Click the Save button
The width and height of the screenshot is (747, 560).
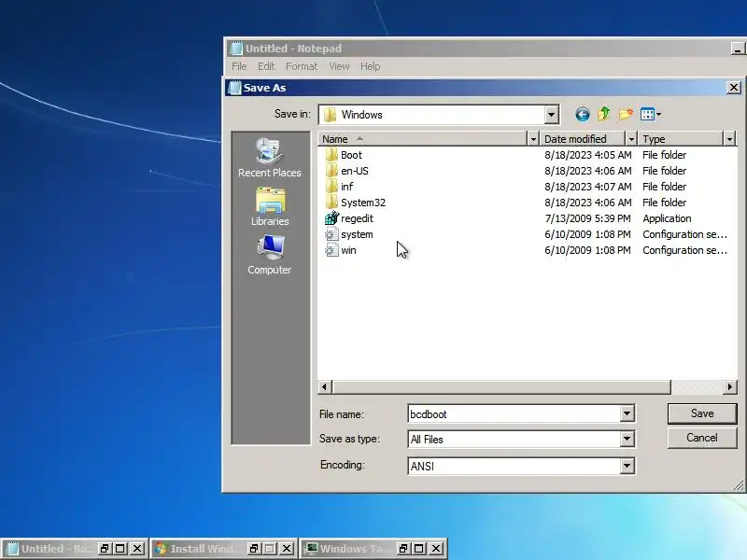[x=702, y=413]
